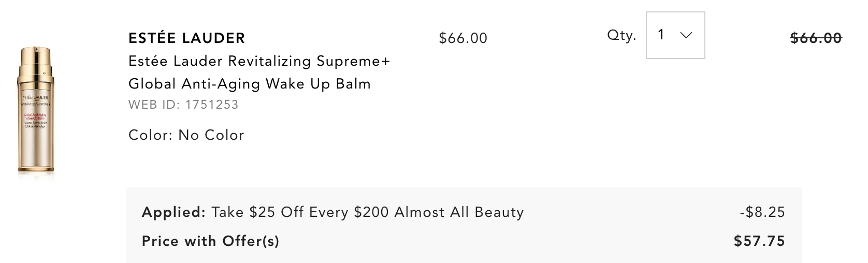The width and height of the screenshot is (868, 263).
Task: Open the Qty dropdown
Action: point(675,35)
